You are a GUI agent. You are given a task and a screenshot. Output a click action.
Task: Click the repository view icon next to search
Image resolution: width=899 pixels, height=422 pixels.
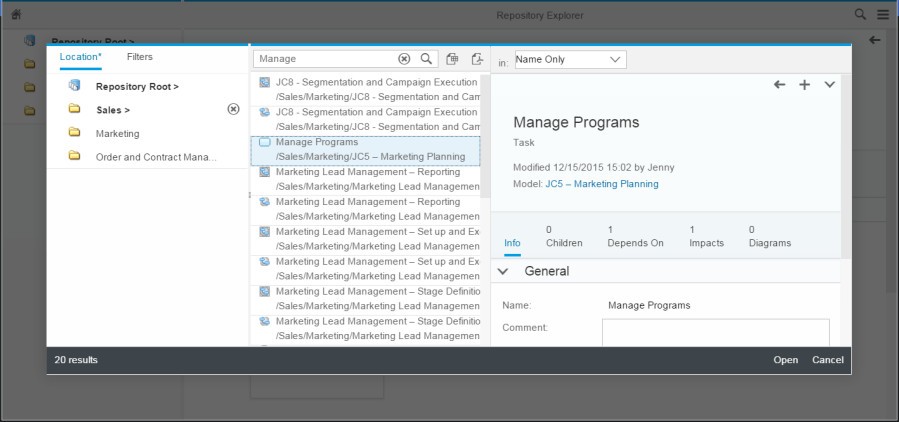click(x=452, y=59)
